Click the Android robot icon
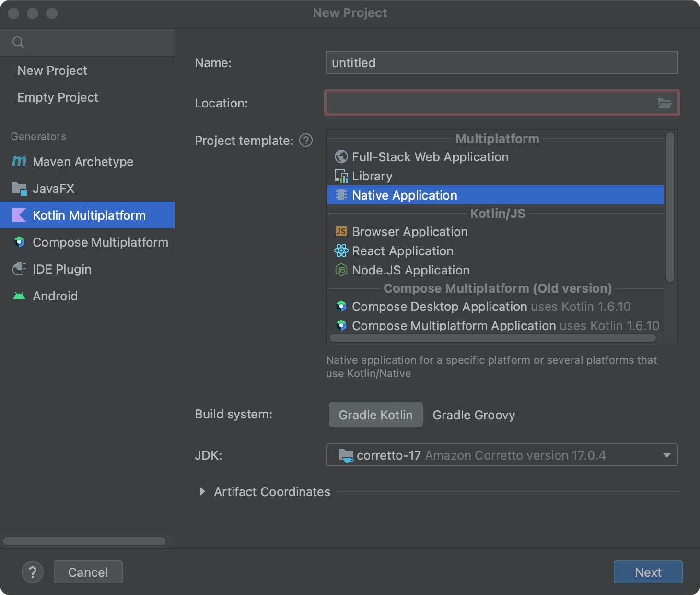Image resolution: width=700 pixels, height=595 pixels. pyautogui.click(x=19, y=296)
